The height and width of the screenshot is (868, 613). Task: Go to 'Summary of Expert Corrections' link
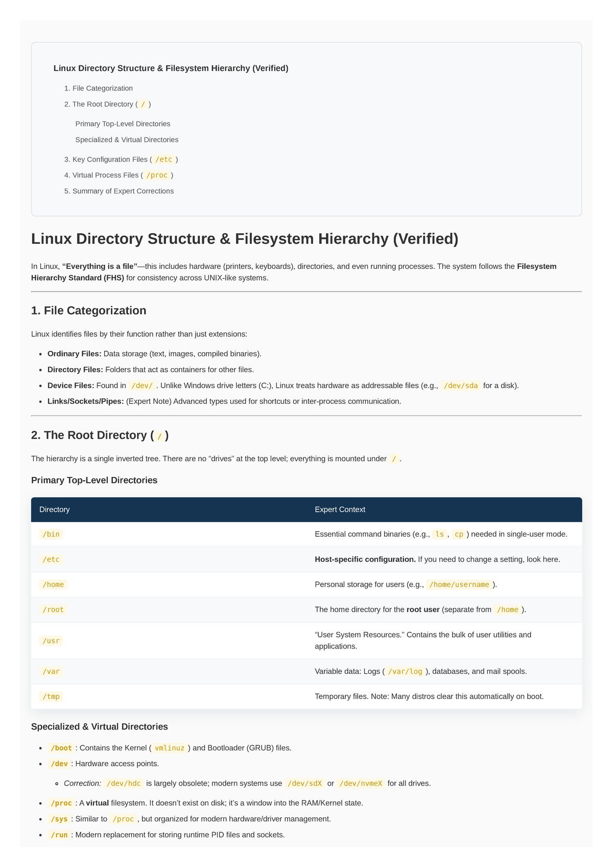click(123, 191)
